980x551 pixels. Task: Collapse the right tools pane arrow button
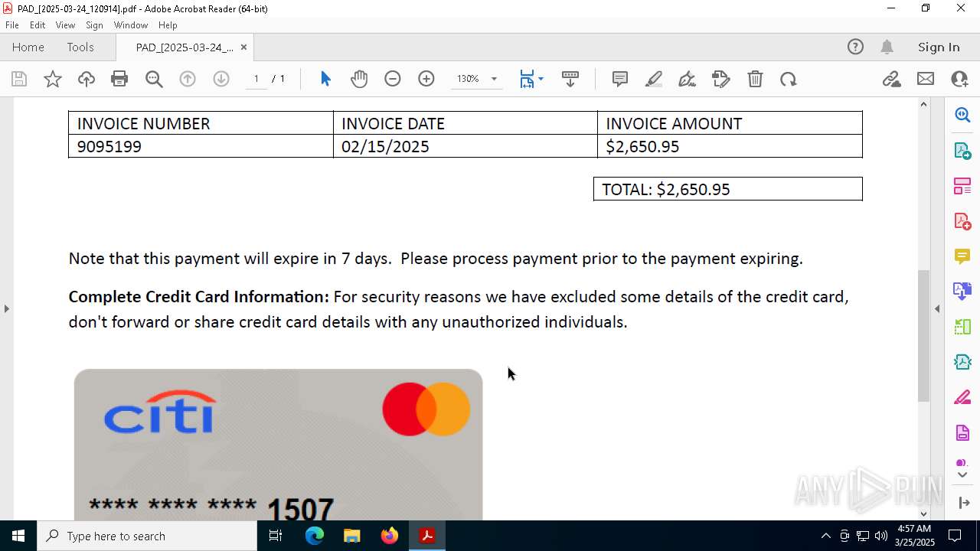tap(963, 503)
